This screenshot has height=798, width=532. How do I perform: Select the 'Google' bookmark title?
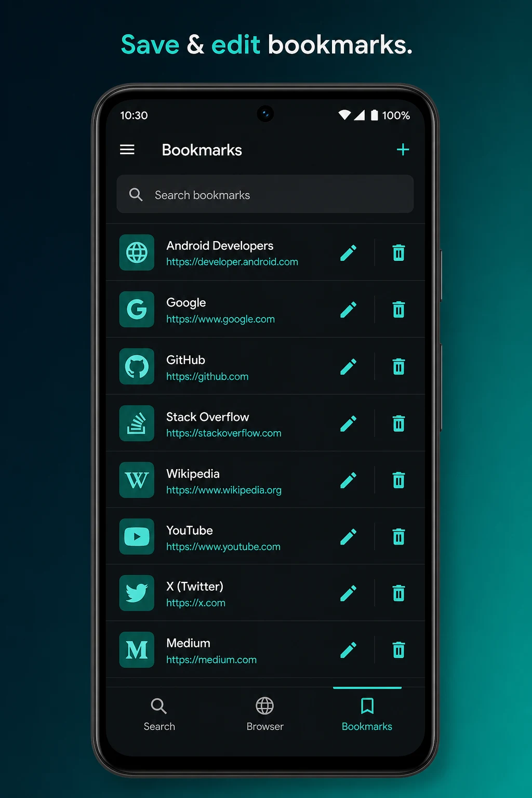click(186, 303)
